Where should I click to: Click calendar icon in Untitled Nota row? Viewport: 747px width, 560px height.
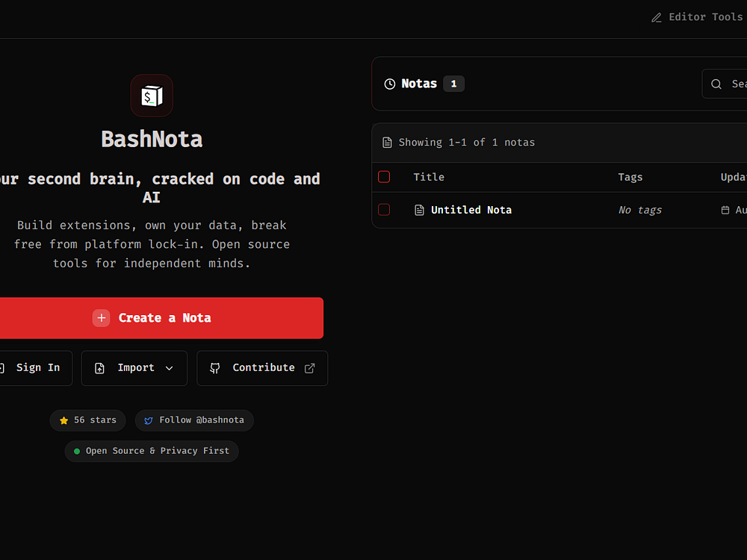725,210
